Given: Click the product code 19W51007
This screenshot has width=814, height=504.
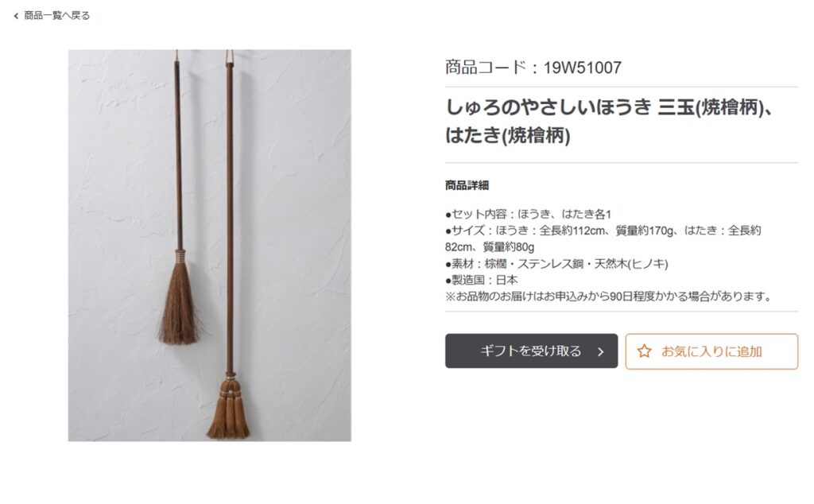Looking at the screenshot, I should pyautogui.click(x=582, y=68).
